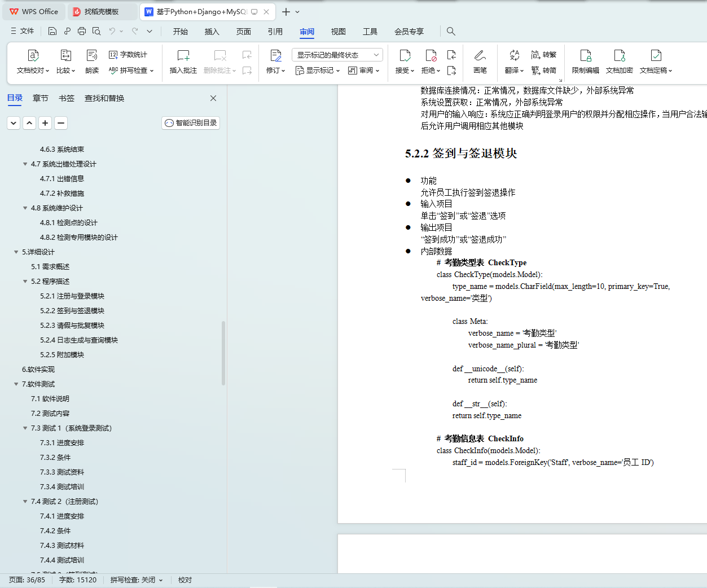Switch to 找稻壳模板 window tab
This screenshot has height=588, width=707.
click(102, 12)
